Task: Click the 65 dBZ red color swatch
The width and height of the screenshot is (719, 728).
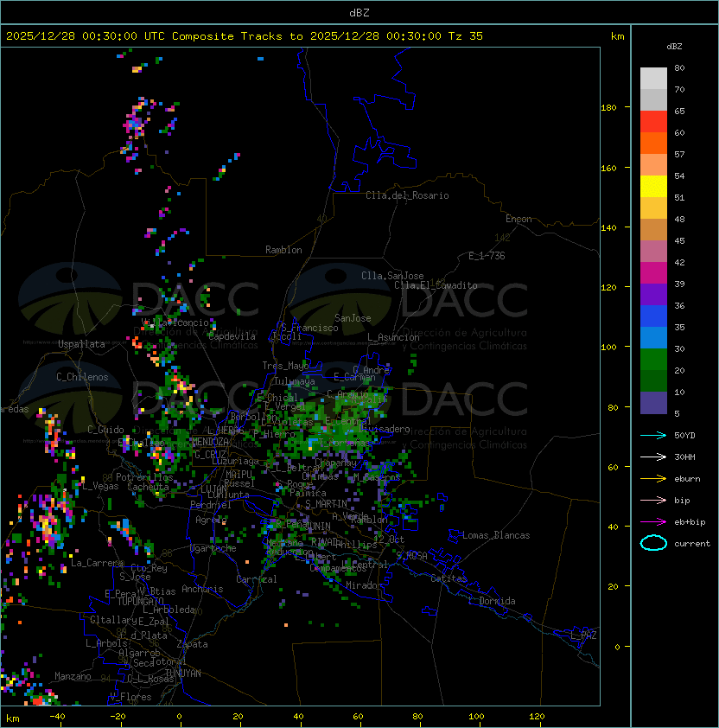Action: click(x=653, y=122)
